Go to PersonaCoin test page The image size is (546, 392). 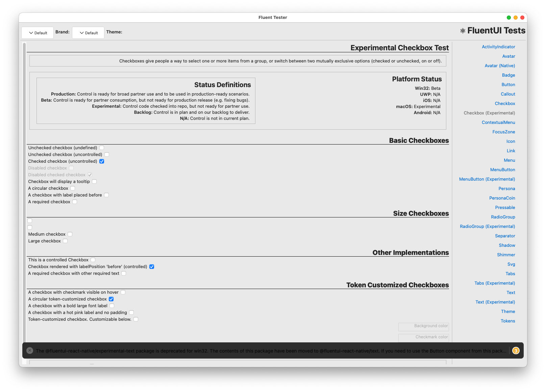coord(502,198)
